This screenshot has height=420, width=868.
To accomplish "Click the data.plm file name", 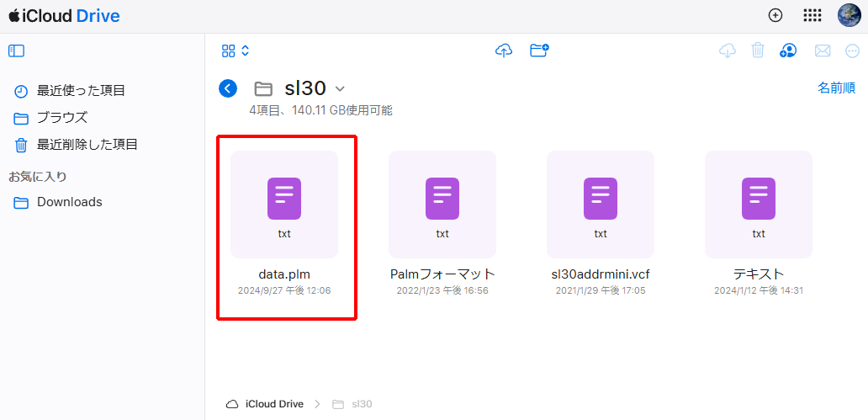I will pyautogui.click(x=284, y=274).
